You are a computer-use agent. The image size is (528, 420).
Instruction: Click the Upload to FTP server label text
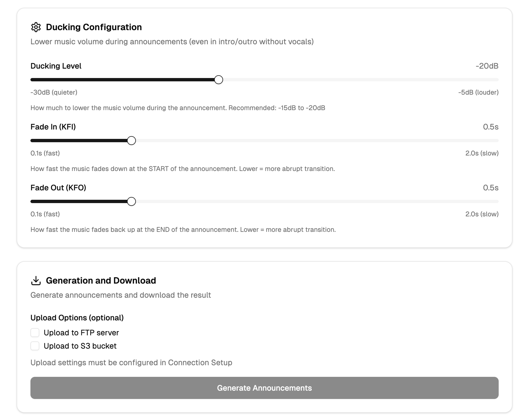pos(81,333)
